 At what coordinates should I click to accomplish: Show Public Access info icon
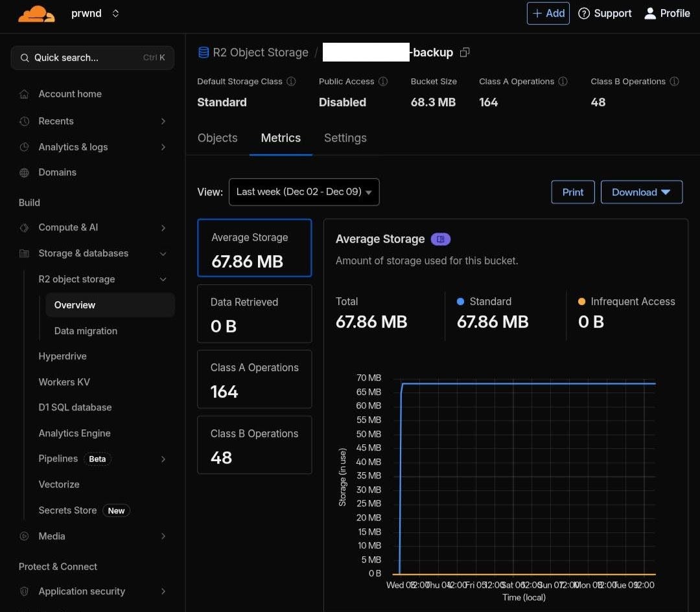point(383,81)
